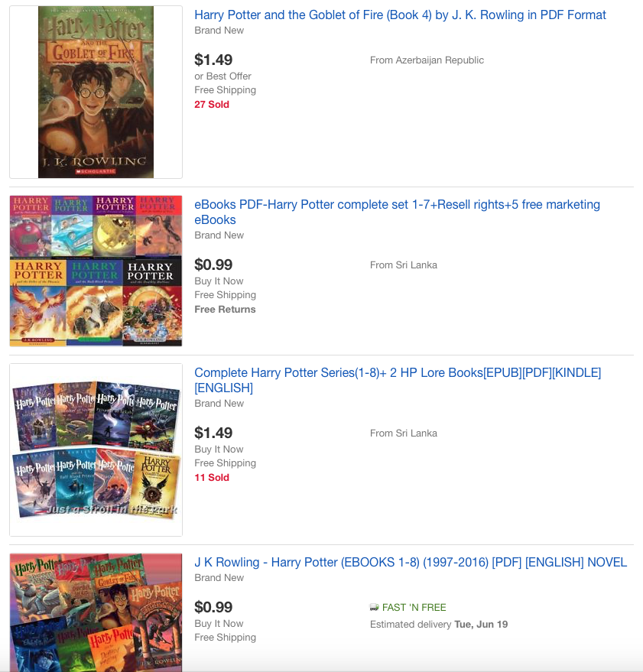Open J K Rowling EBOOKS 1-8 listing
Screen dimensions: 643x672
click(x=411, y=562)
